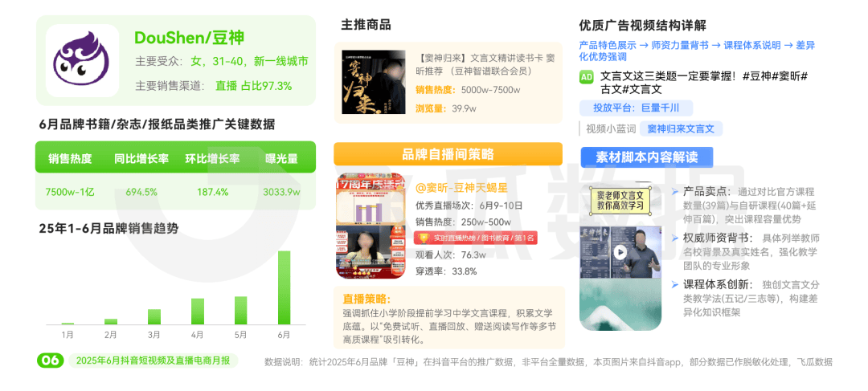Click the DouShen purple brand logo
This screenshot has width=868, height=391.
tap(82, 61)
